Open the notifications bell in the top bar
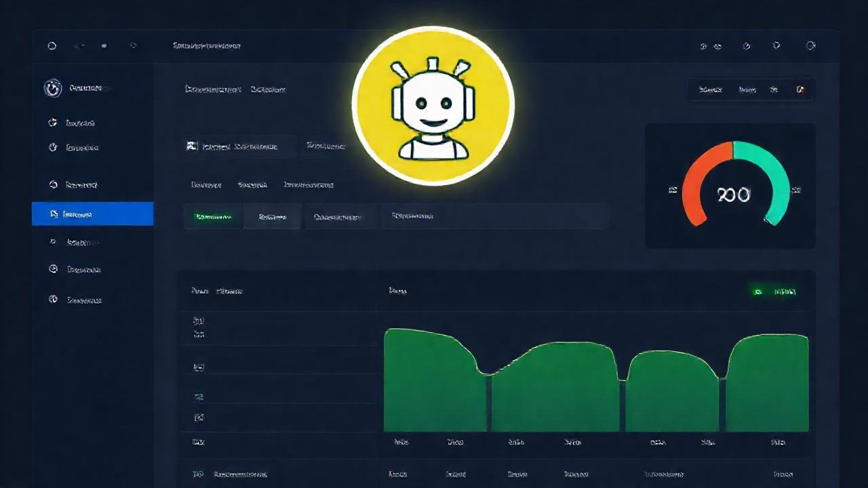Screen dimensions: 868x488 (x=775, y=45)
